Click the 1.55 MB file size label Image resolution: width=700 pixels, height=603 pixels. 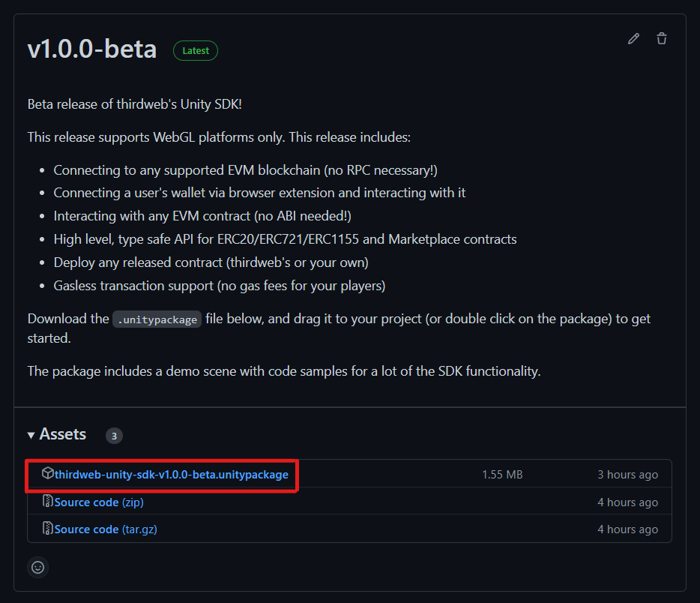pos(502,473)
